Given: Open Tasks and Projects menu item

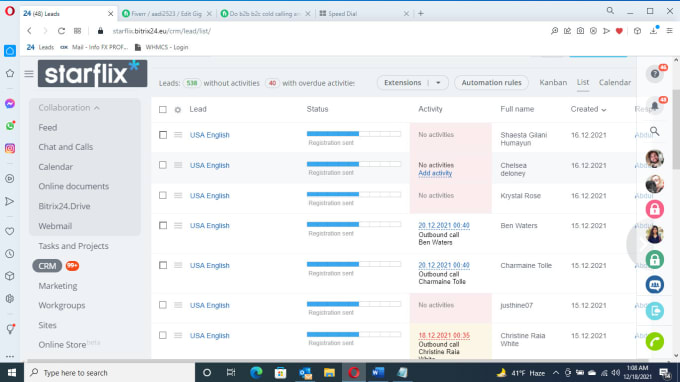Looking at the screenshot, I should tap(73, 246).
